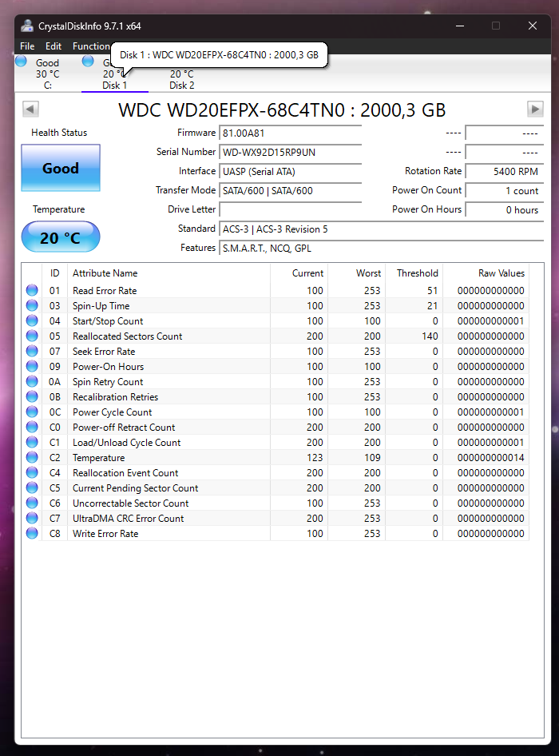Click the Power On Hours value 0 hours
The width and height of the screenshot is (559, 756).
pos(504,209)
